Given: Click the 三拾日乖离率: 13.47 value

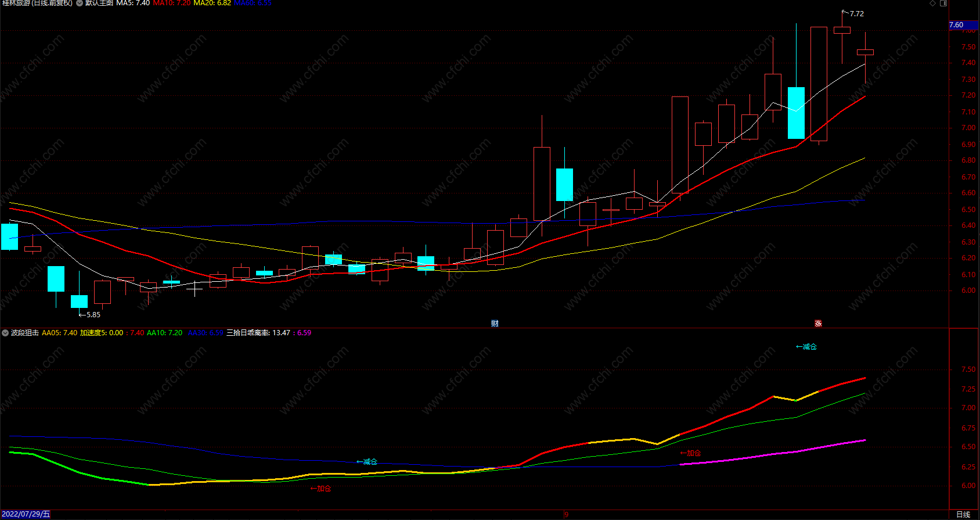Looking at the screenshot, I should [x=258, y=333].
